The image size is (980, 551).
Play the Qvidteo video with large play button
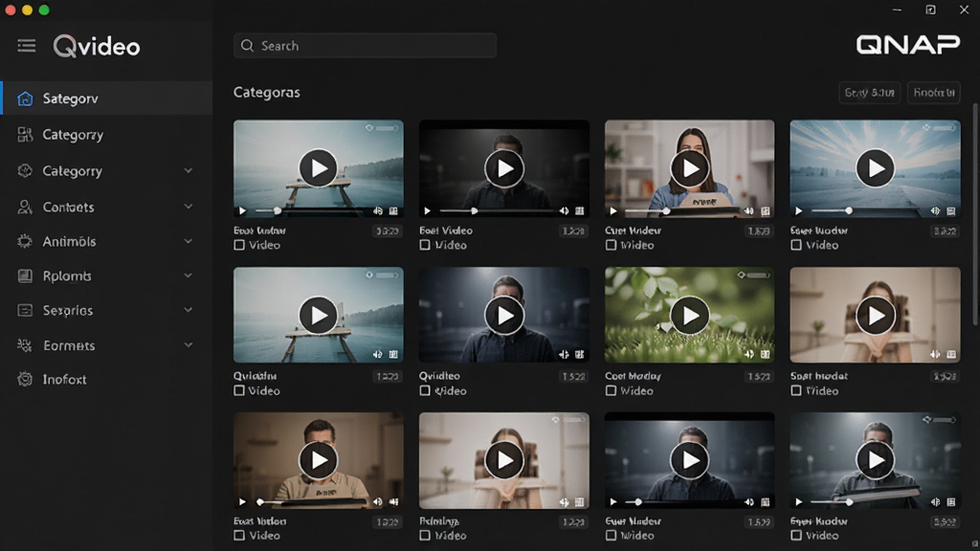click(504, 316)
